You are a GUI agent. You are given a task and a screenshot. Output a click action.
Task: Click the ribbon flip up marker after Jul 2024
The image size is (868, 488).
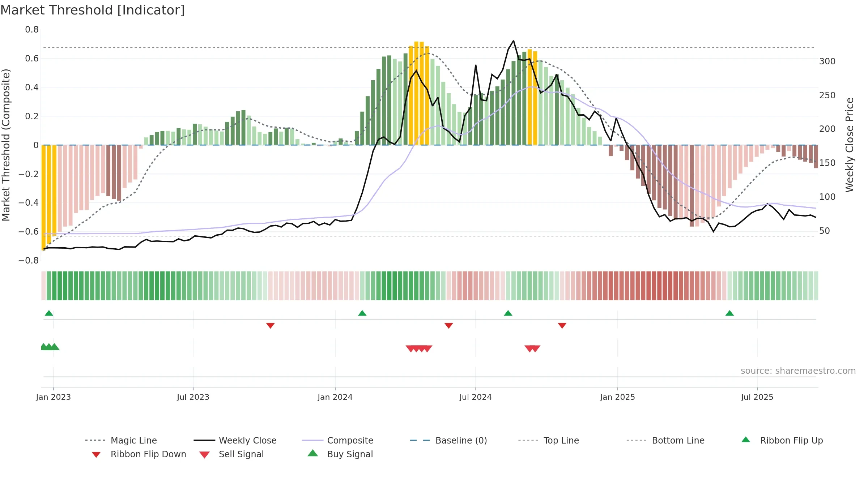tap(508, 313)
